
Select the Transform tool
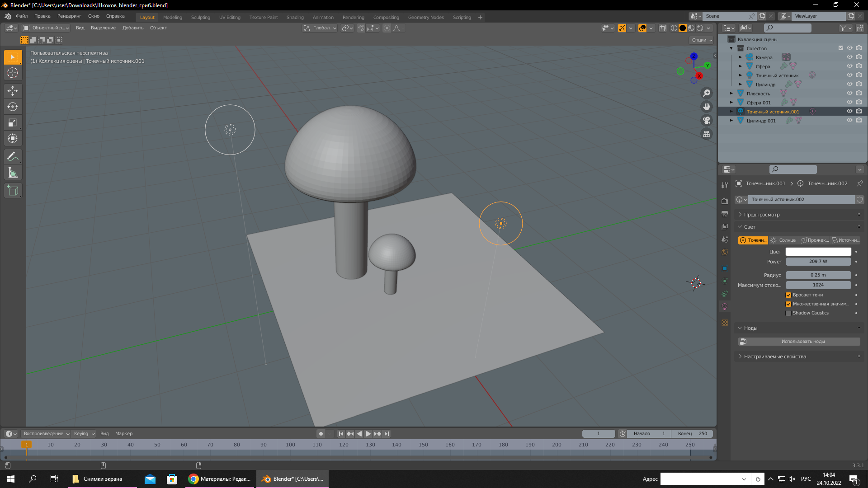pyautogui.click(x=13, y=138)
